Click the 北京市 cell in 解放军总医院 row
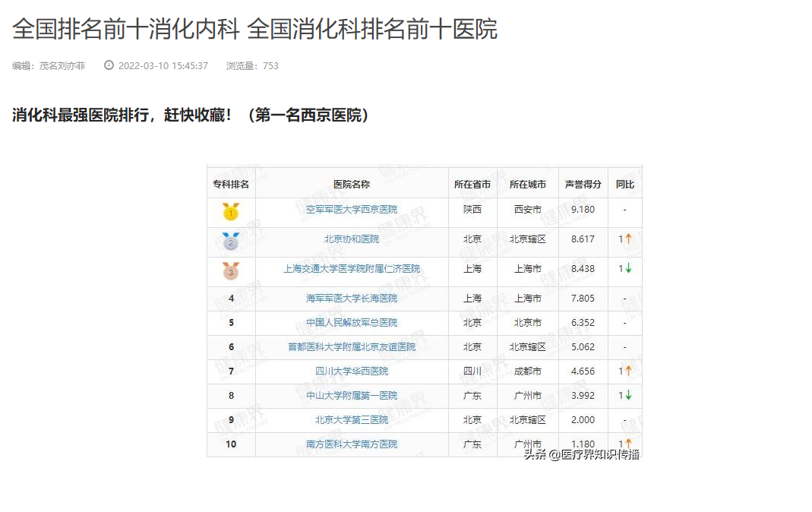The width and height of the screenshot is (812, 512). pyautogui.click(x=528, y=323)
